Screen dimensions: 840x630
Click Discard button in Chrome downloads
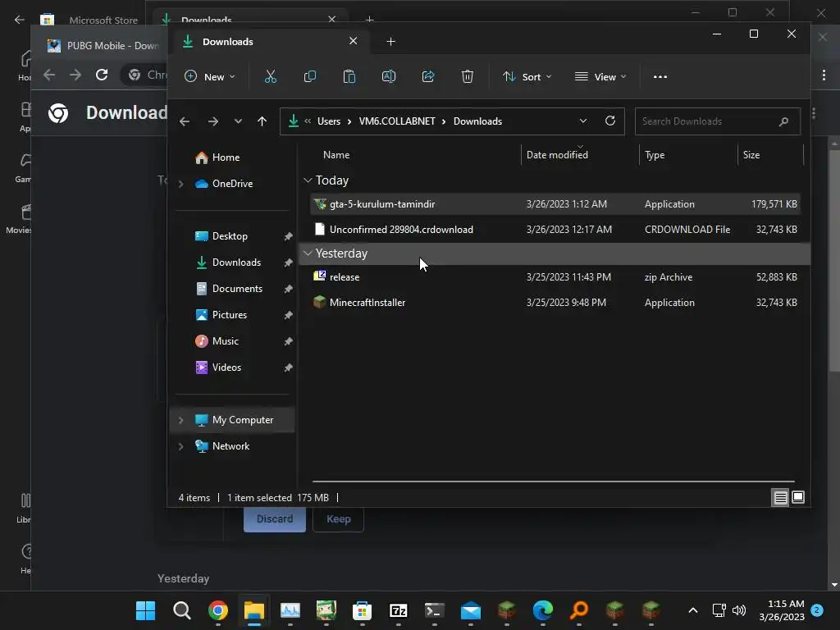point(275,519)
